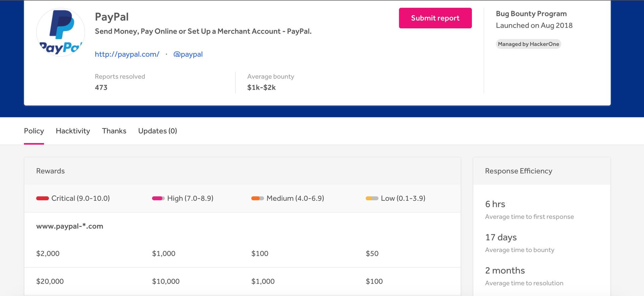Click the Low severity yellow pill indicator
This screenshot has height=296, width=644.
click(372, 198)
